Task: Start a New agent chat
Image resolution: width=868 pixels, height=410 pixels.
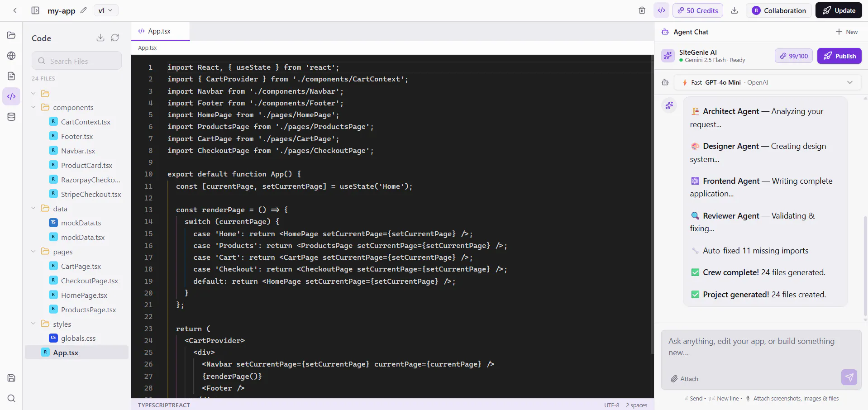Action: (x=847, y=32)
